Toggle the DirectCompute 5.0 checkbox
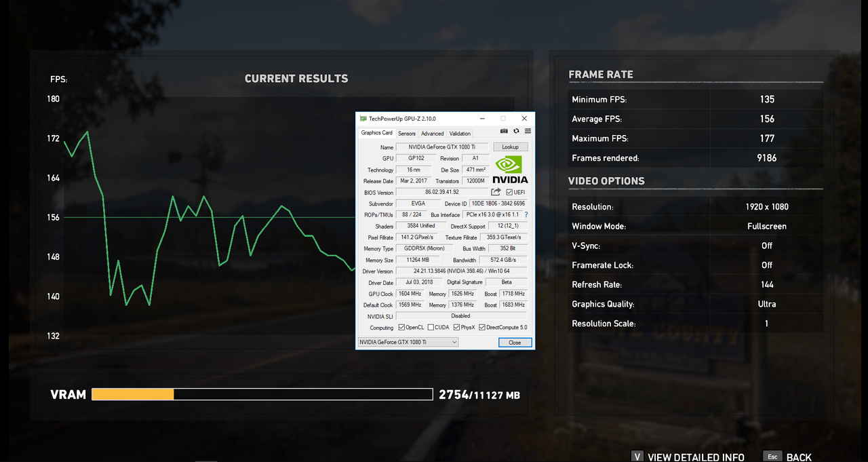Image resolution: width=868 pixels, height=462 pixels. pyautogui.click(x=482, y=328)
